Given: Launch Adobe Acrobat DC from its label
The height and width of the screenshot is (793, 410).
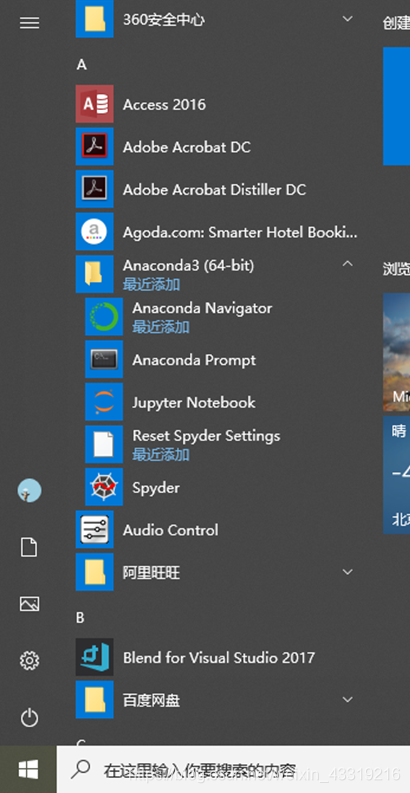Looking at the screenshot, I should (187, 147).
